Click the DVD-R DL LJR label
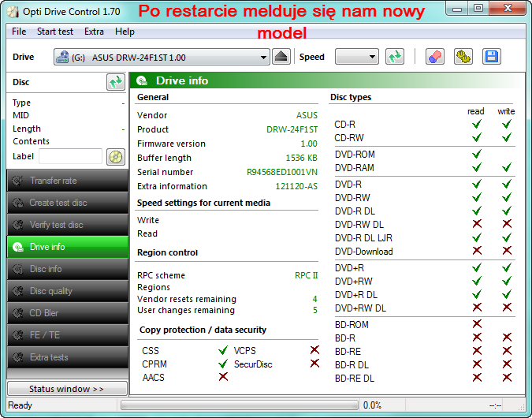Screen dimensions: 532x418 point(363,238)
